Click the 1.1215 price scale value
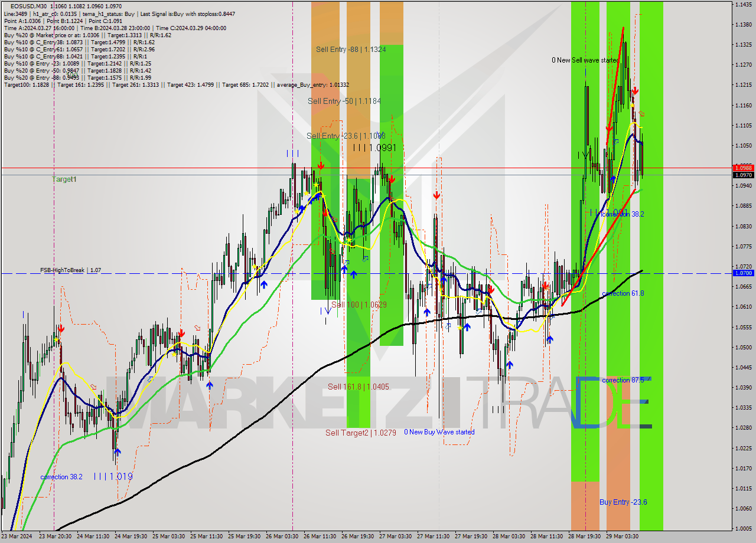This screenshot has height=543, width=756. [x=743, y=85]
